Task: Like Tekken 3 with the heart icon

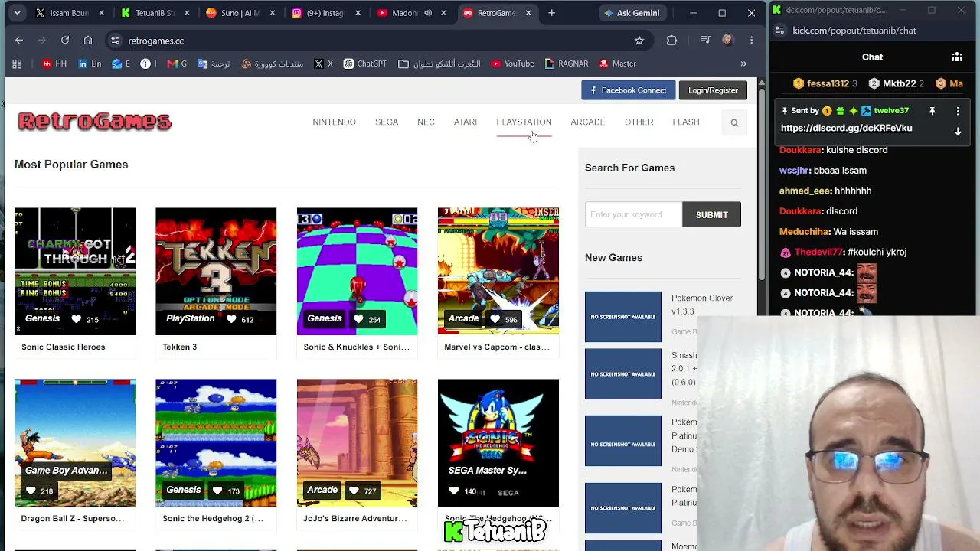Action: [231, 319]
